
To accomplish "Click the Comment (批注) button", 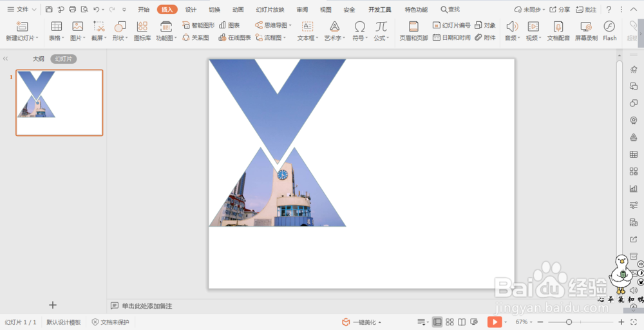I will pos(586,10).
